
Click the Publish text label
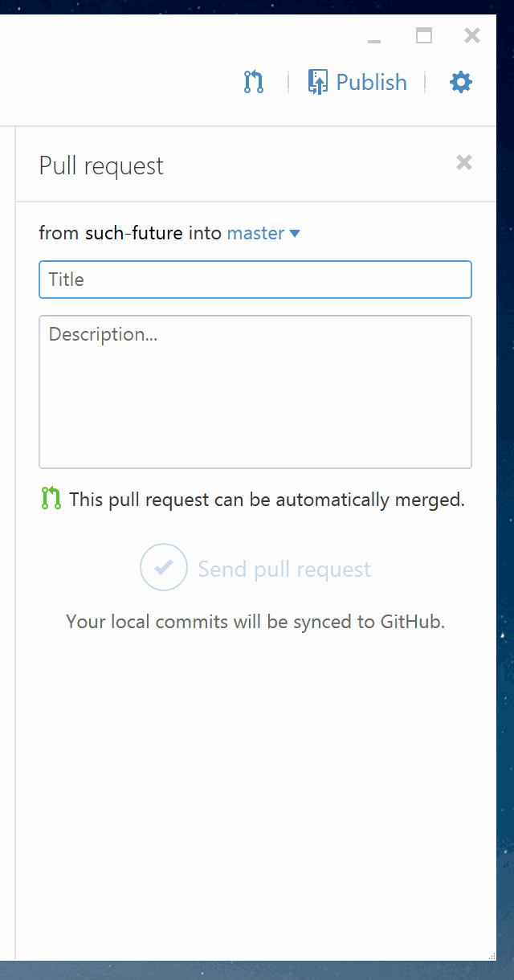pos(371,82)
